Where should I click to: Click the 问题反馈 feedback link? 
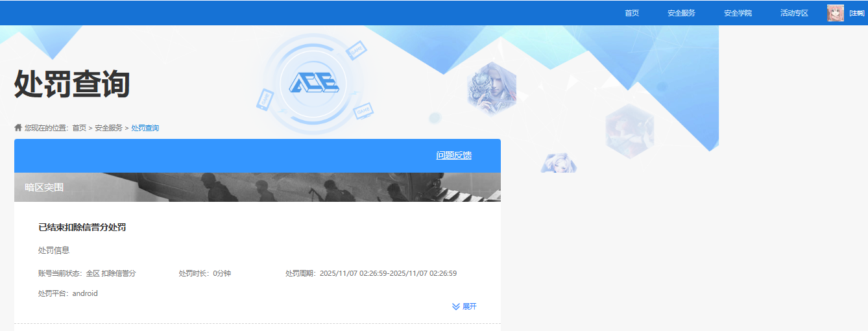tap(453, 155)
